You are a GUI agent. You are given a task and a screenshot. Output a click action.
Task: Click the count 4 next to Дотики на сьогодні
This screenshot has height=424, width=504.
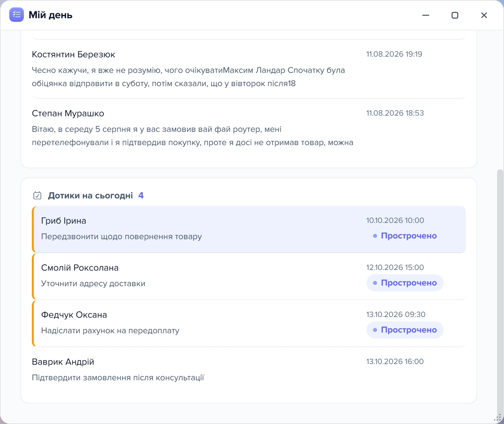pos(141,195)
